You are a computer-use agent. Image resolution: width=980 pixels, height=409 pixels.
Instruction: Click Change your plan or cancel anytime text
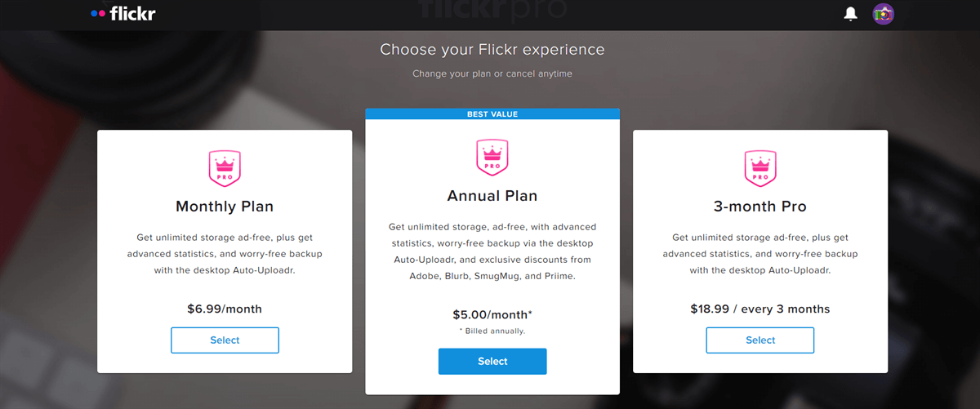(x=492, y=73)
